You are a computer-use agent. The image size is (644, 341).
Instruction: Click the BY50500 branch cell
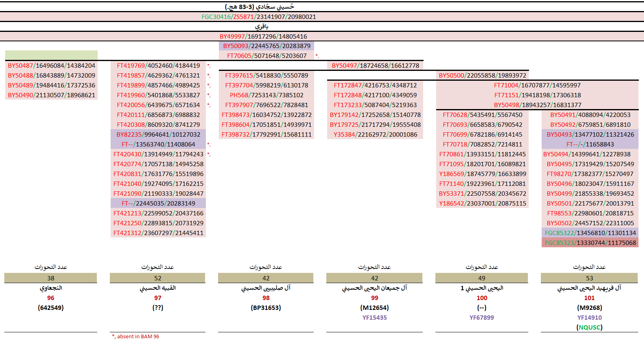click(x=482, y=76)
